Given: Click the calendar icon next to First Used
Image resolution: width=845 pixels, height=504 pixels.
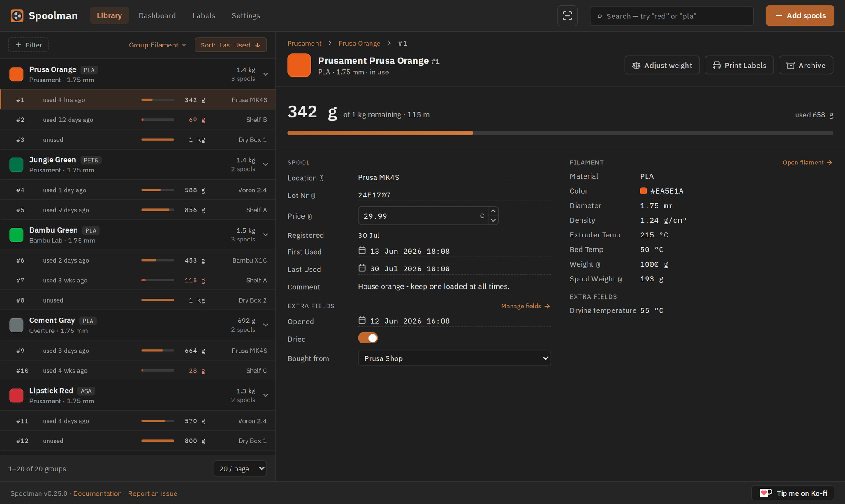Looking at the screenshot, I should [x=362, y=251].
